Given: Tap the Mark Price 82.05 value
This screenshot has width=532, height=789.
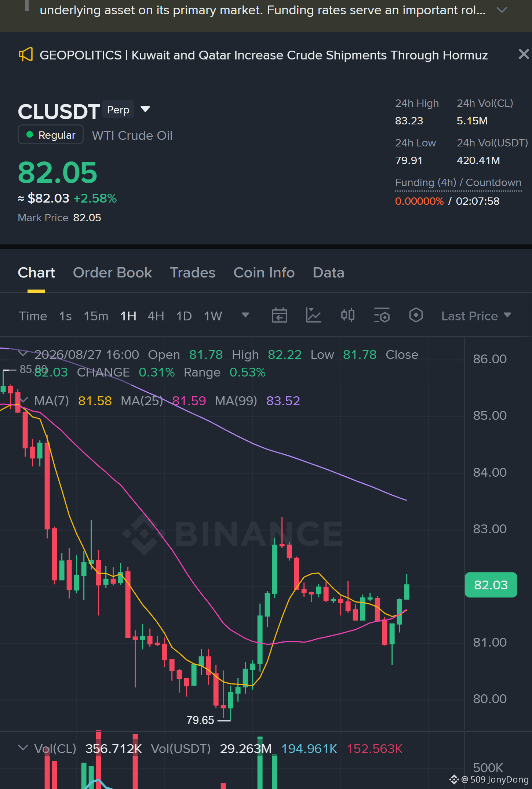Looking at the screenshot, I should 87,218.
